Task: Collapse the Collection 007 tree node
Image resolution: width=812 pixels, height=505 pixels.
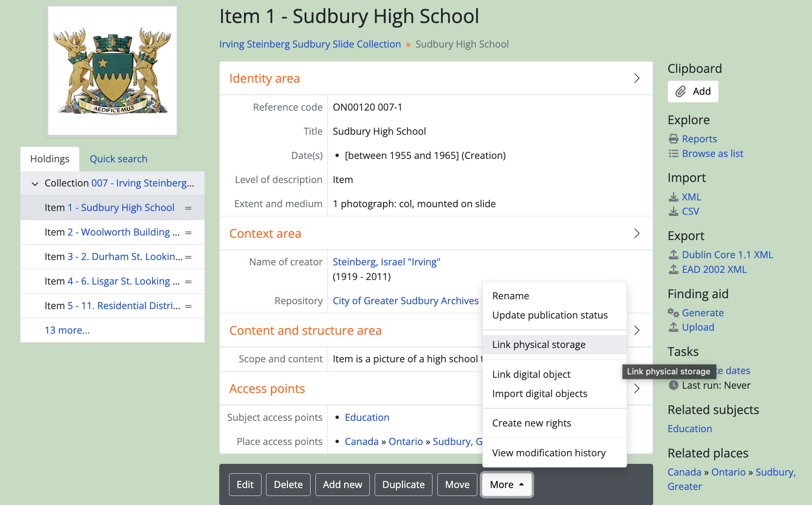Action: (35, 184)
